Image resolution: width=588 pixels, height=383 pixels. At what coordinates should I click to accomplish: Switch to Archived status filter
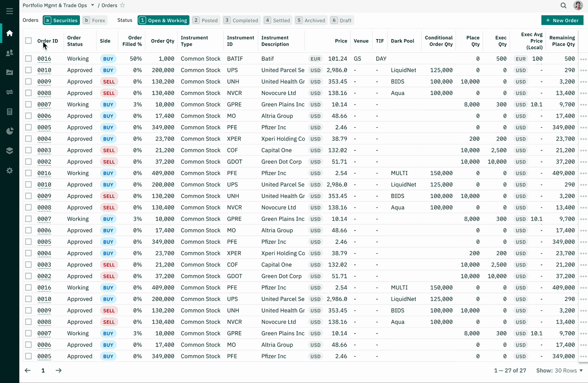pyautogui.click(x=311, y=20)
